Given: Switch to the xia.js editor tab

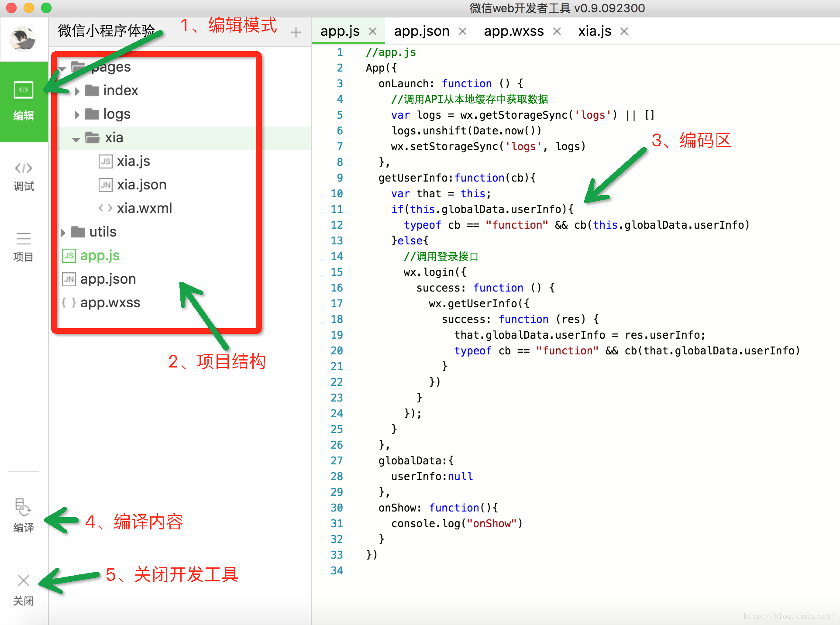Looking at the screenshot, I should pyautogui.click(x=595, y=31).
